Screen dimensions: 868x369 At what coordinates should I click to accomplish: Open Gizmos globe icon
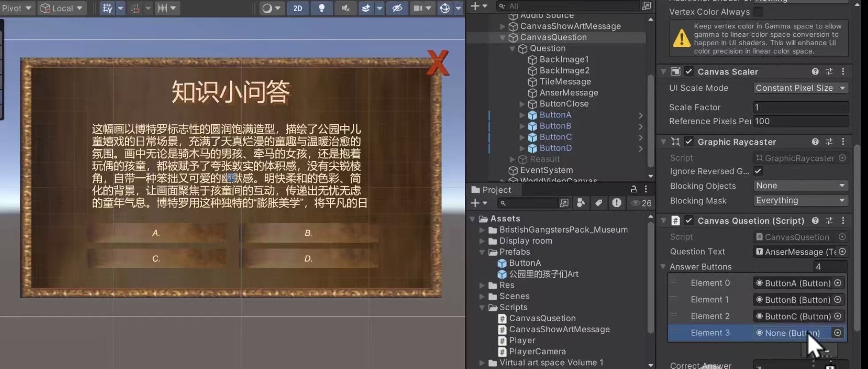pos(445,8)
